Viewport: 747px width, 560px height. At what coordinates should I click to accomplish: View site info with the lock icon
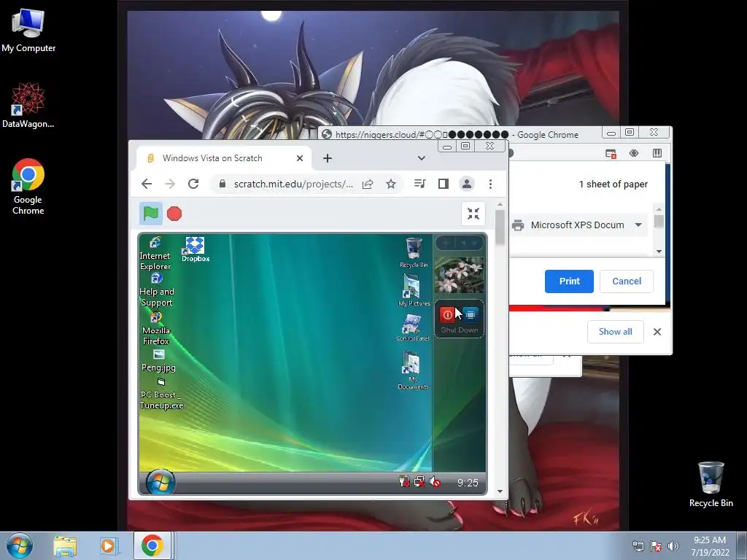pyautogui.click(x=222, y=184)
